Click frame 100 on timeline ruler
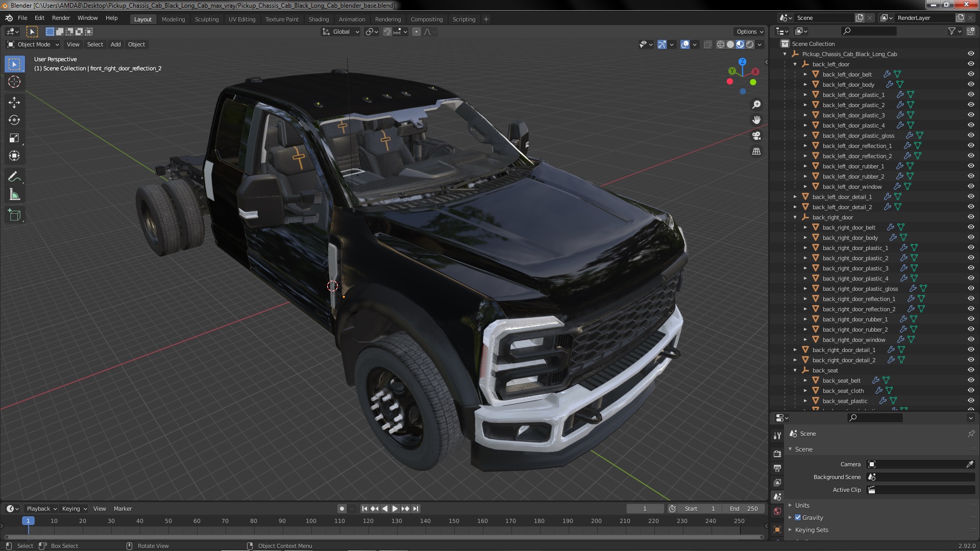Viewport: 980px width, 551px height. [311, 521]
